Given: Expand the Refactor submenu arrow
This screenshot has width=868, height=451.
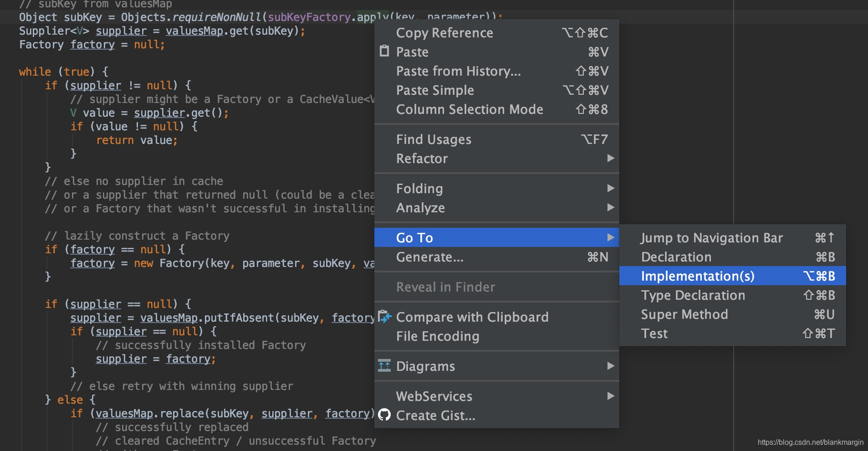Looking at the screenshot, I should (x=611, y=158).
